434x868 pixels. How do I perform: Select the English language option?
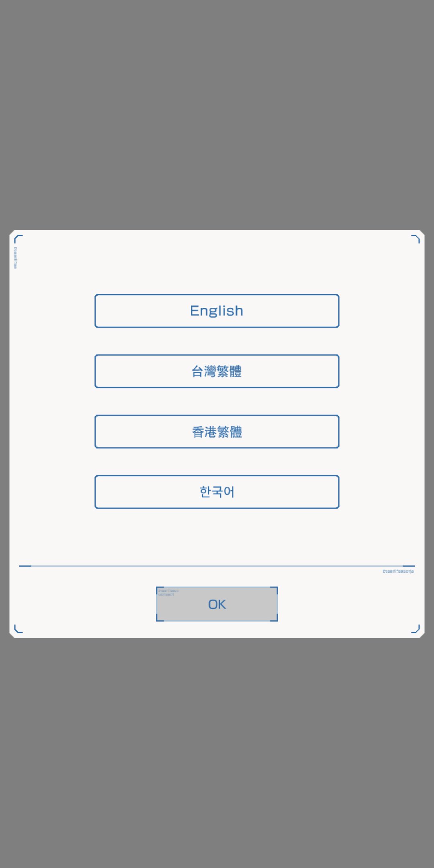(217, 311)
